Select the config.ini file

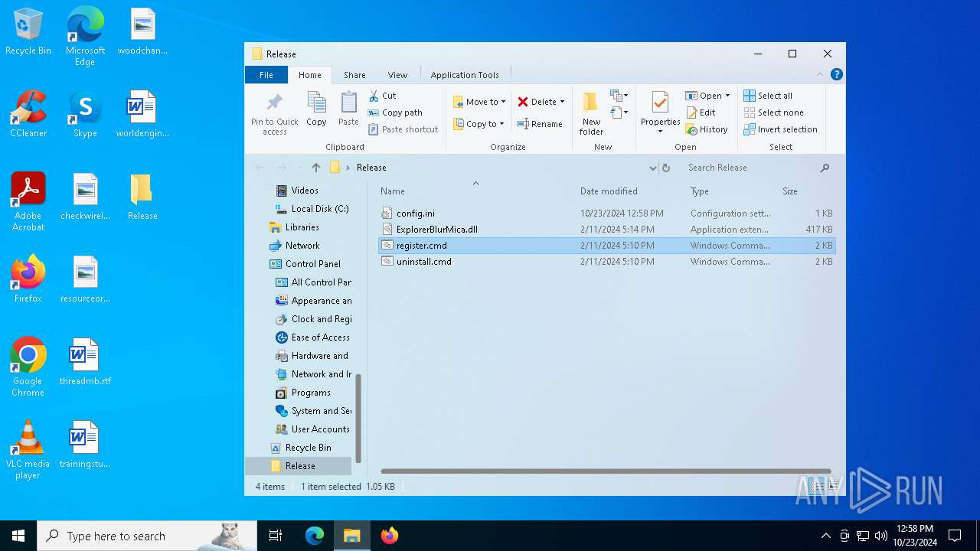tap(606, 214)
